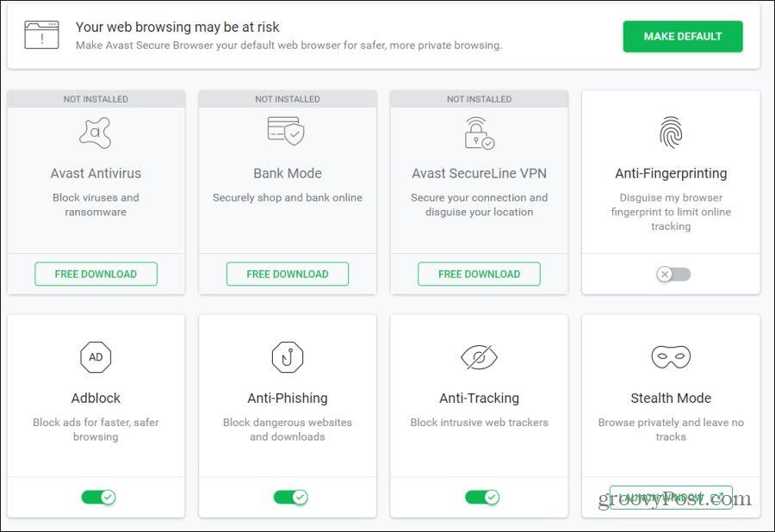
Task: Click 'Block intrusive web trackers' description
Action: coord(479,423)
